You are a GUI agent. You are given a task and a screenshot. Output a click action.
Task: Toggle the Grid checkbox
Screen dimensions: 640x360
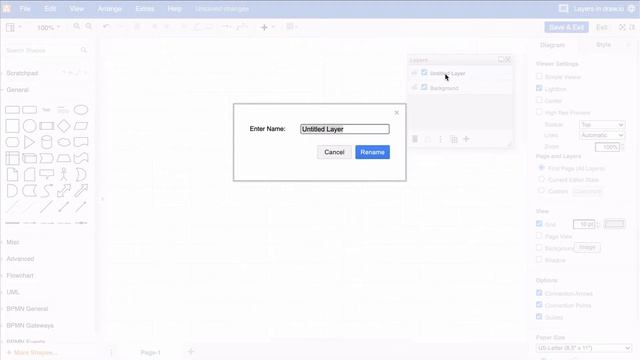[539, 224]
